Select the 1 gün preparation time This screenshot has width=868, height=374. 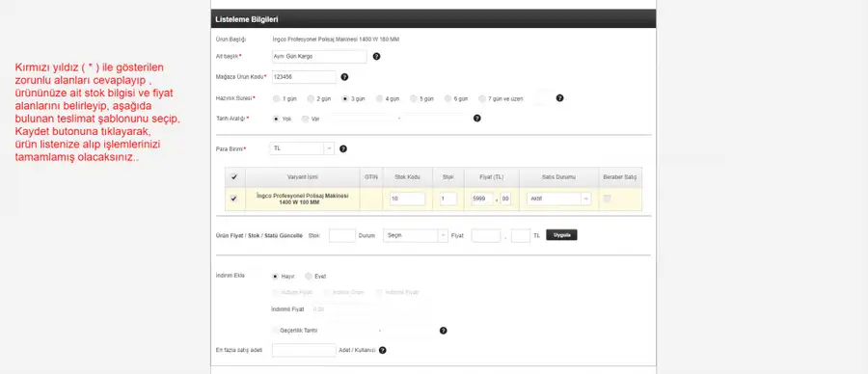tap(276, 98)
